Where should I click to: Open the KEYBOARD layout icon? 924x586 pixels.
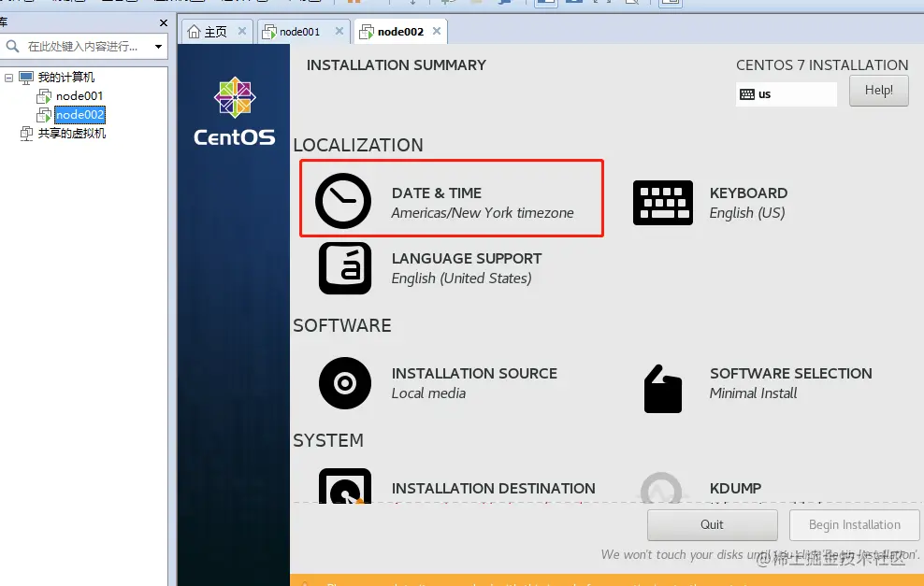(x=663, y=203)
